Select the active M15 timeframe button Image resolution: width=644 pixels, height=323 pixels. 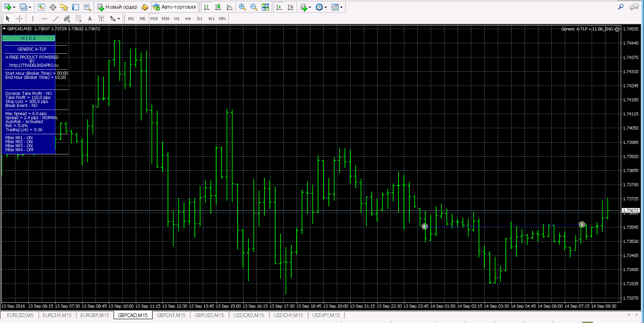(154, 18)
